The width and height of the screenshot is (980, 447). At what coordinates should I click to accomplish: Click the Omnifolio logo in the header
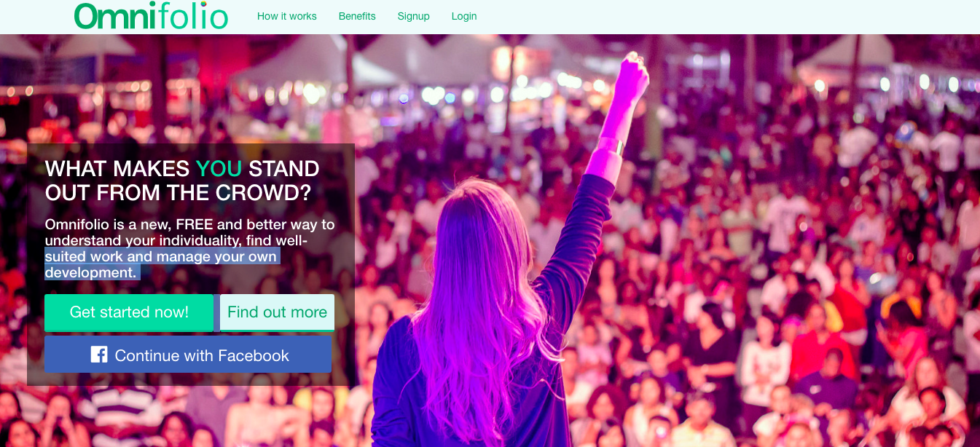point(152,16)
